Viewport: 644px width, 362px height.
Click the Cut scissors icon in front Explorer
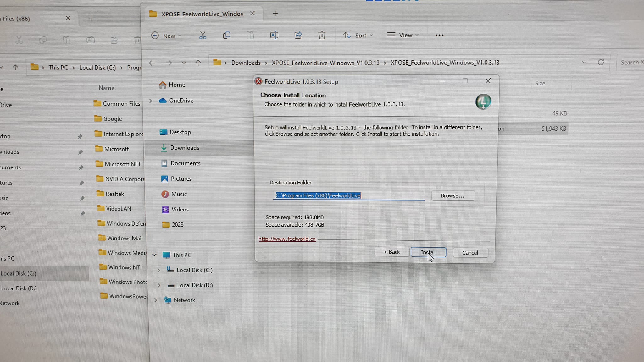point(203,35)
